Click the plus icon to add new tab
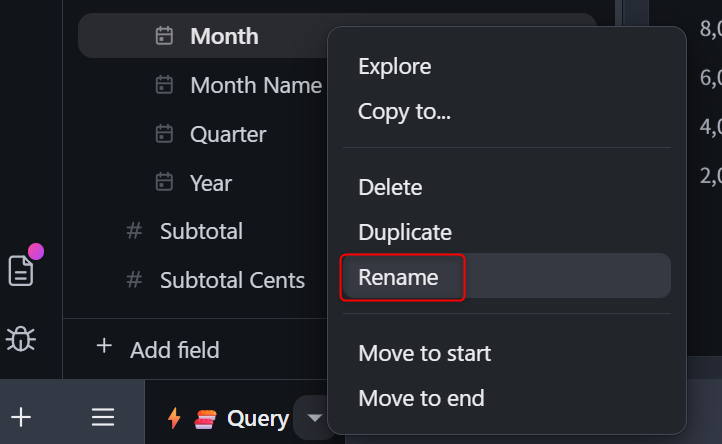 (x=21, y=417)
